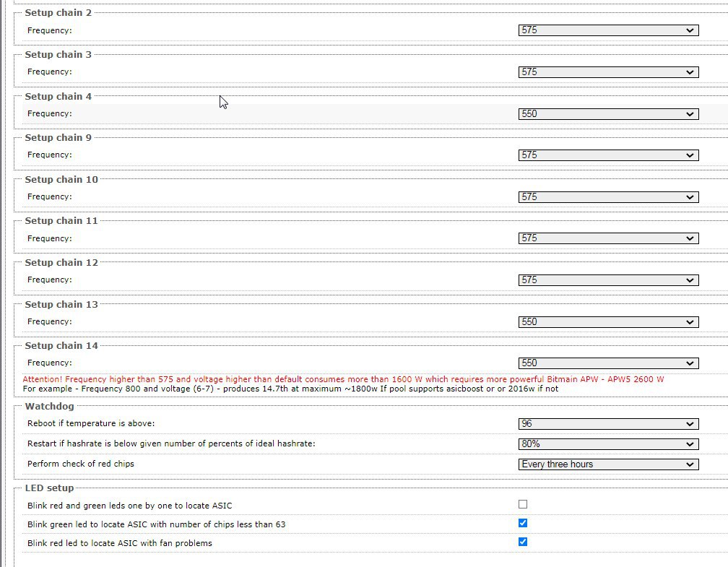
Task: Click the 'Frequency:' label under Setup chain 14
Action: pyautogui.click(x=50, y=363)
